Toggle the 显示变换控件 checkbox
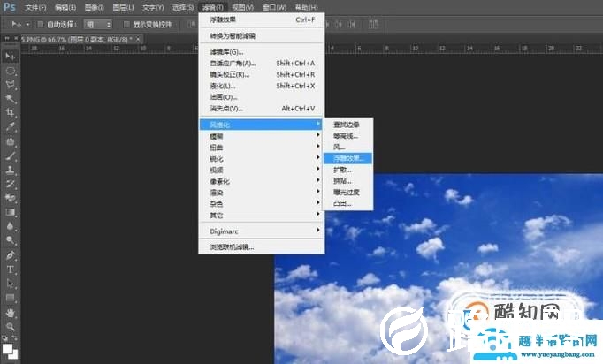The image size is (603, 364). [x=126, y=25]
